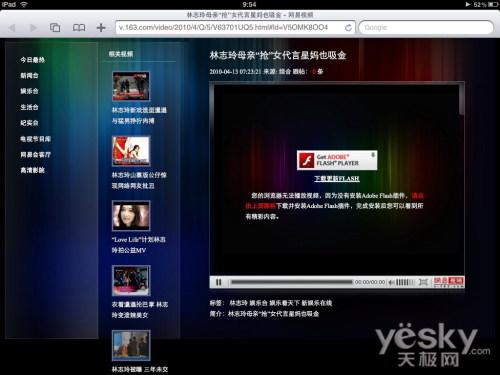Image resolution: width=500 pixels, height=375 pixels.
Task: Click the red comment count next to 跟贴
Action: point(314,71)
